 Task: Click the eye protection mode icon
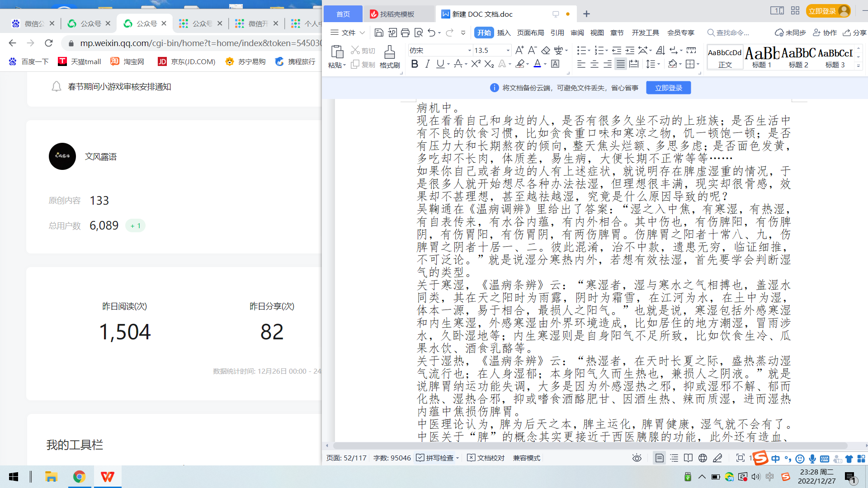pos(637,458)
